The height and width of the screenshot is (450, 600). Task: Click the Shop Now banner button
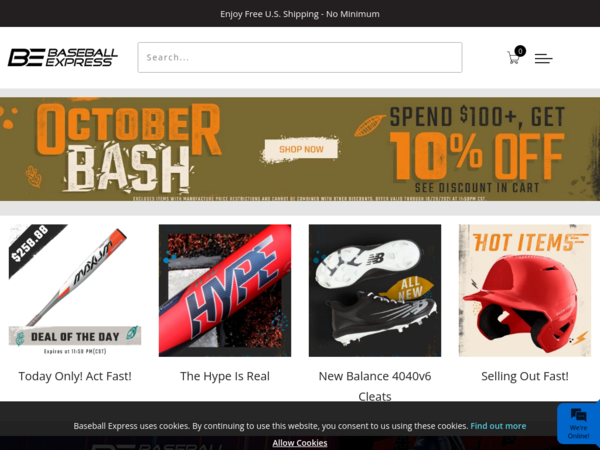point(301,149)
